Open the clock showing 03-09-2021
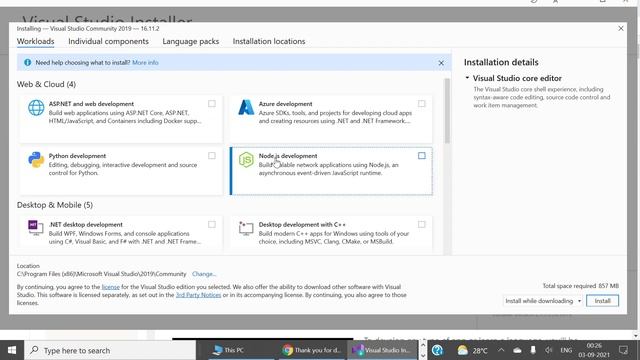 pos(594,350)
